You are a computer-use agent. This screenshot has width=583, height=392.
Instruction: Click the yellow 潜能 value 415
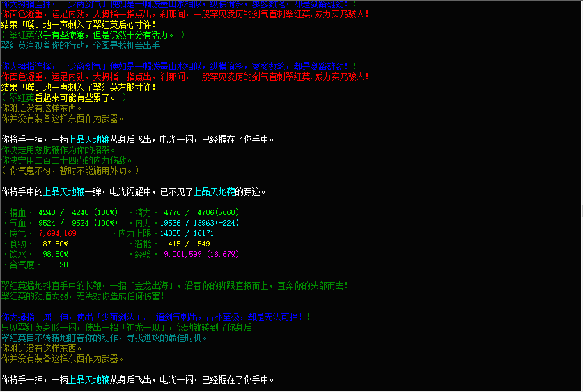click(x=174, y=244)
